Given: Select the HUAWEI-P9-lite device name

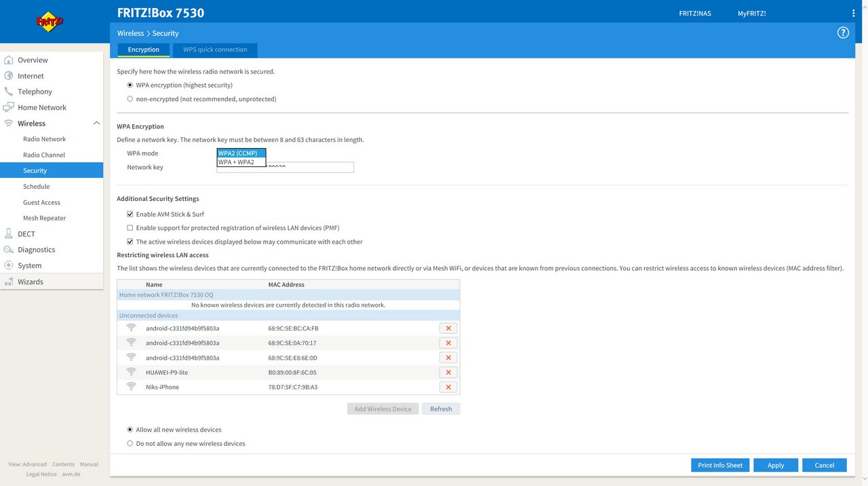Looking at the screenshot, I should click(x=167, y=373).
